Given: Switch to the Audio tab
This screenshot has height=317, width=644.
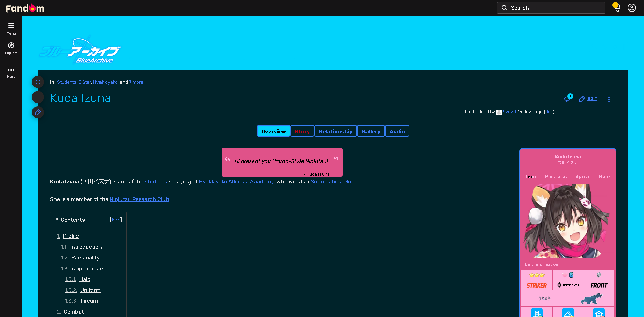Looking at the screenshot, I should [397, 131].
